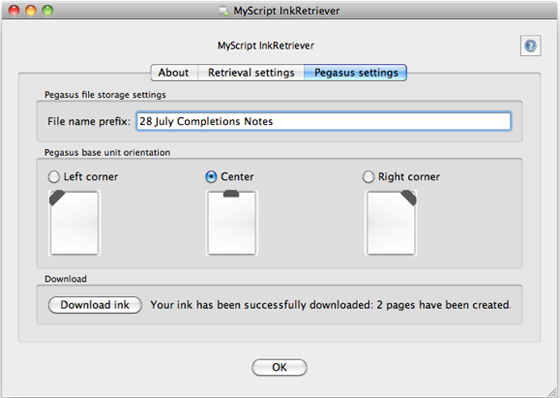Image resolution: width=560 pixels, height=398 pixels.
Task: Click the Download ink button
Action: 95,305
